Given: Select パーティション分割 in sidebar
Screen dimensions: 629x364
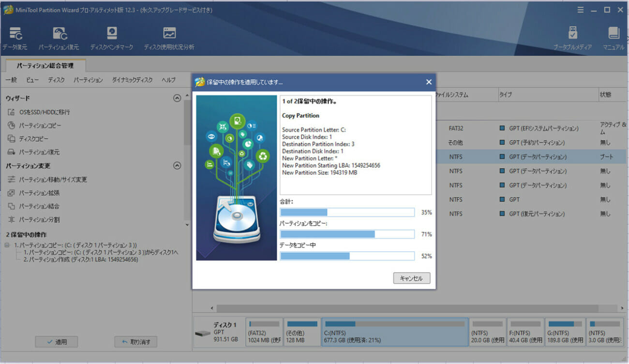Looking at the screenshot, I should coord(34,220).
